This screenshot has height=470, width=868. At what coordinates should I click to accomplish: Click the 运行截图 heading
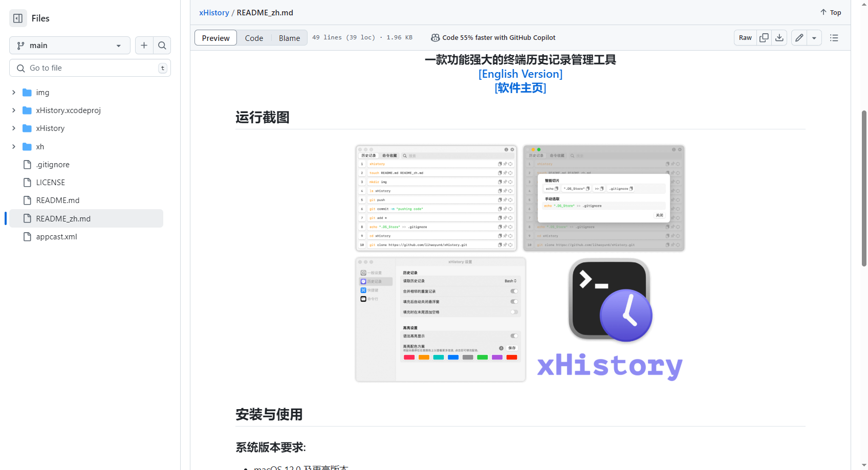coord(263,118)
